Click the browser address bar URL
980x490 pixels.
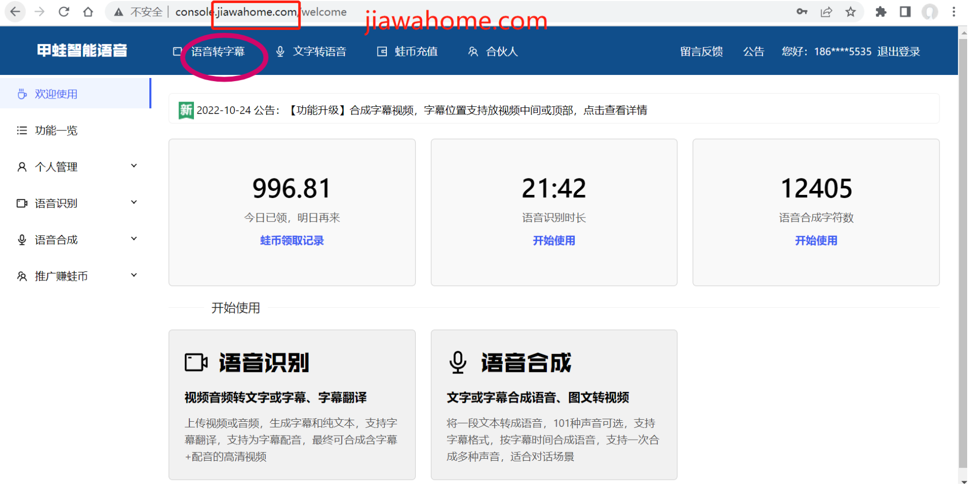coord(261,12)
